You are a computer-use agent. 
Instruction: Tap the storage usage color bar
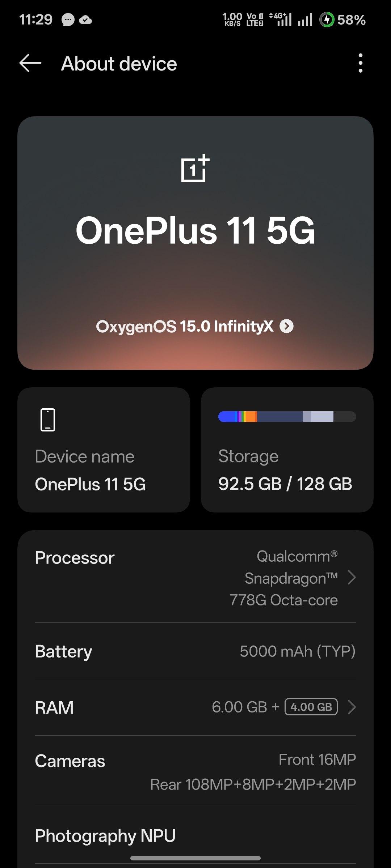(287, 417)
